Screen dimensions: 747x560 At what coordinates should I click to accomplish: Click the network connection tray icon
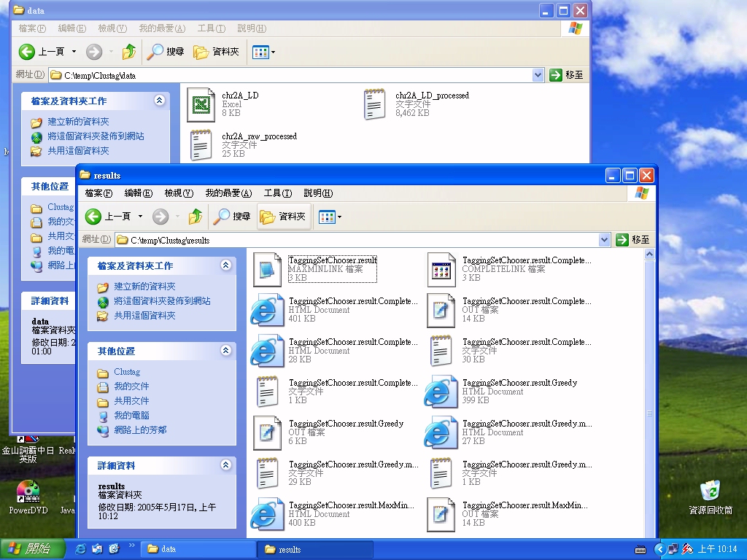click(x=673, y=549)
